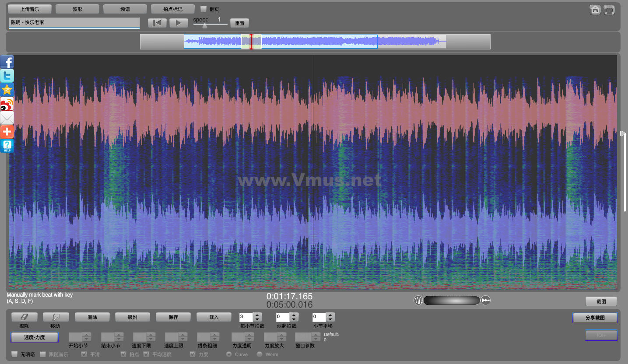Rewind to start of track

click(157, 23)
